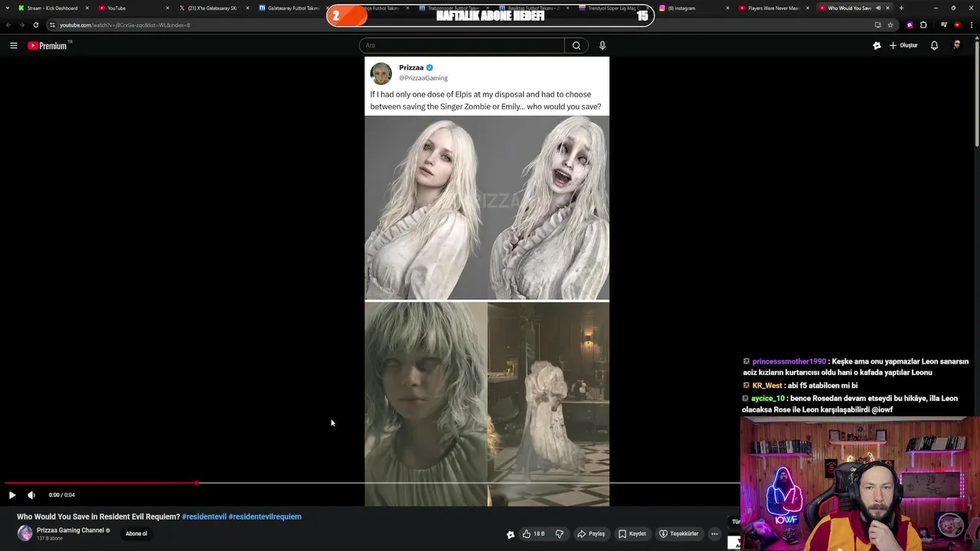
Task: Start voice search with microphone icon
Action: coord(603,46)
